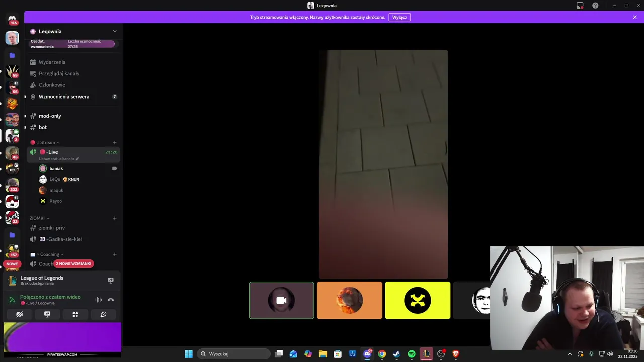Screen dimensions: 644x362
Task: Open Członkowie members page
Action: (73, 85)
